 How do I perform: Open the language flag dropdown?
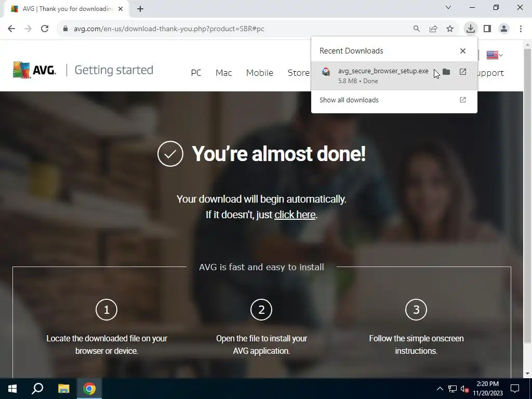click(x=495, y=55)
